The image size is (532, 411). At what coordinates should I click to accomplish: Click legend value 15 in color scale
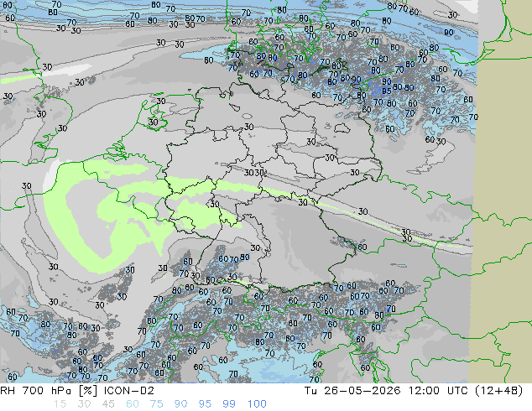(x=60, y=404)
